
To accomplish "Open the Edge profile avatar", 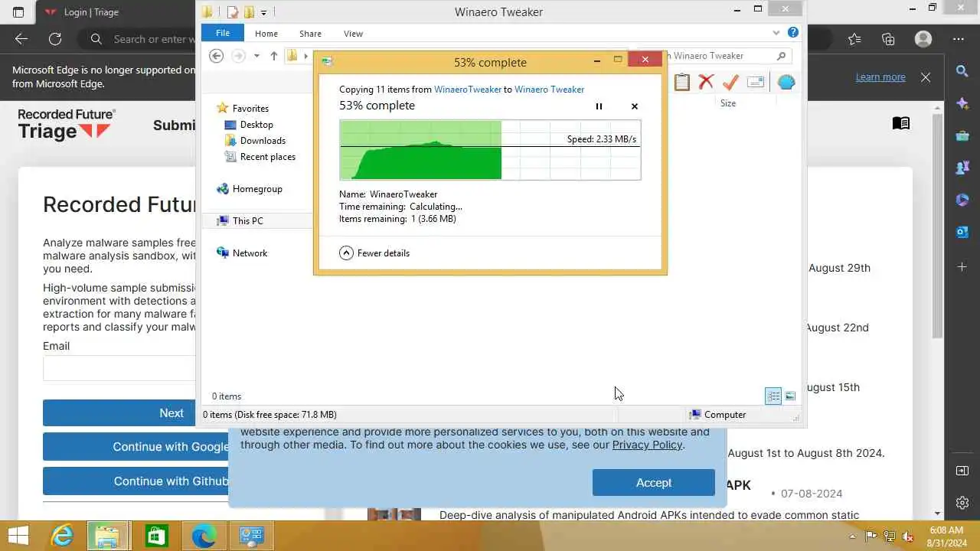I will (923, 39).
